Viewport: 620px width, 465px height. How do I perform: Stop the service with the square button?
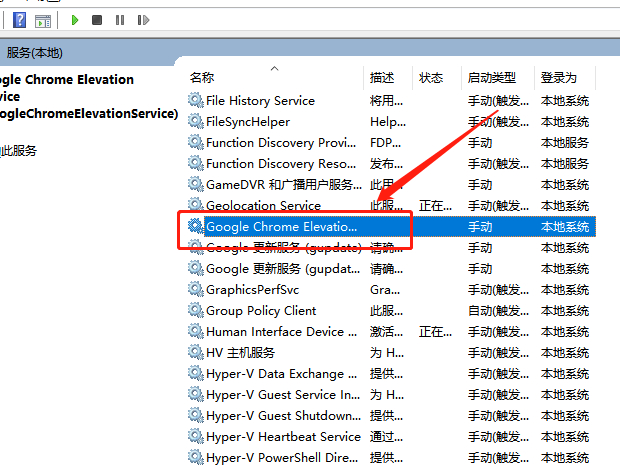coord(97,20)
